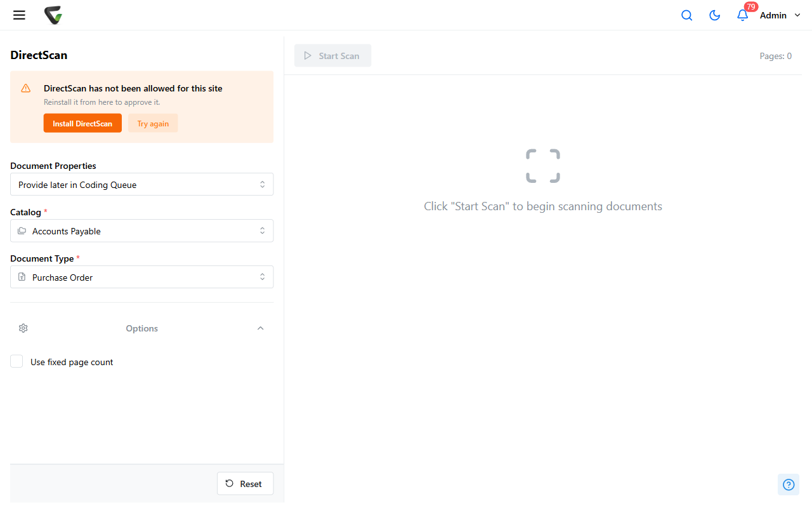Click the Pages: 0 counter text

[775, 56]
